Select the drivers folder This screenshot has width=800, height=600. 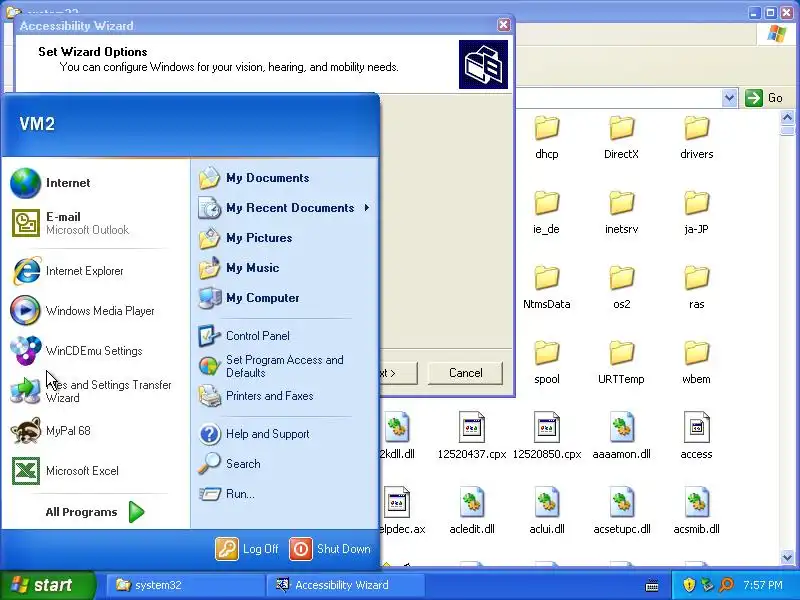[696, 138]
